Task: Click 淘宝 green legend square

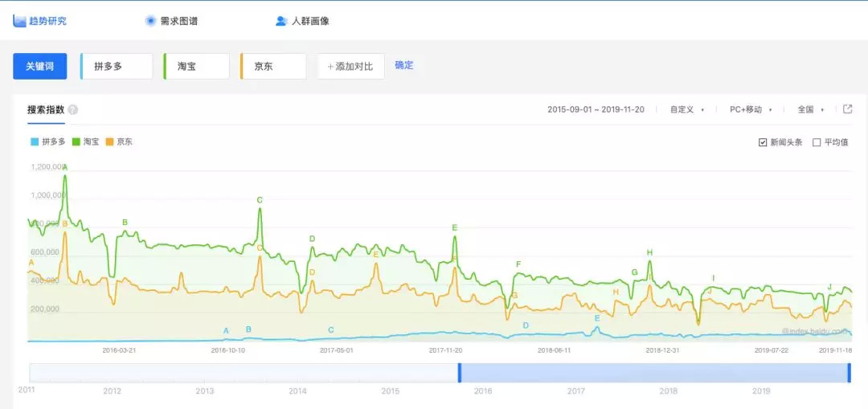Action: (76, 142)
